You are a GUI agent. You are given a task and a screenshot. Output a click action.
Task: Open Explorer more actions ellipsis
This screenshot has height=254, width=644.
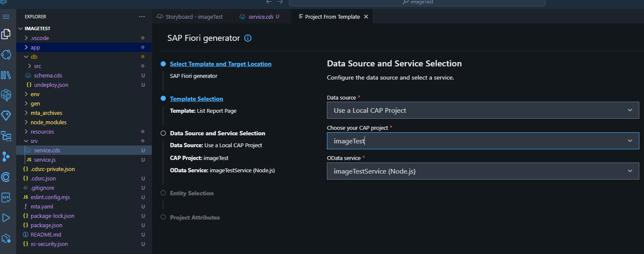142,17
